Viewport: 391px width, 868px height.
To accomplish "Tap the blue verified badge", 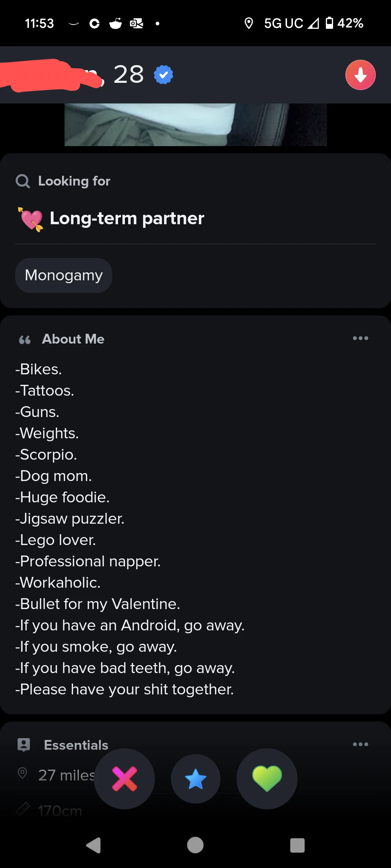I will (x=163, y=75).
